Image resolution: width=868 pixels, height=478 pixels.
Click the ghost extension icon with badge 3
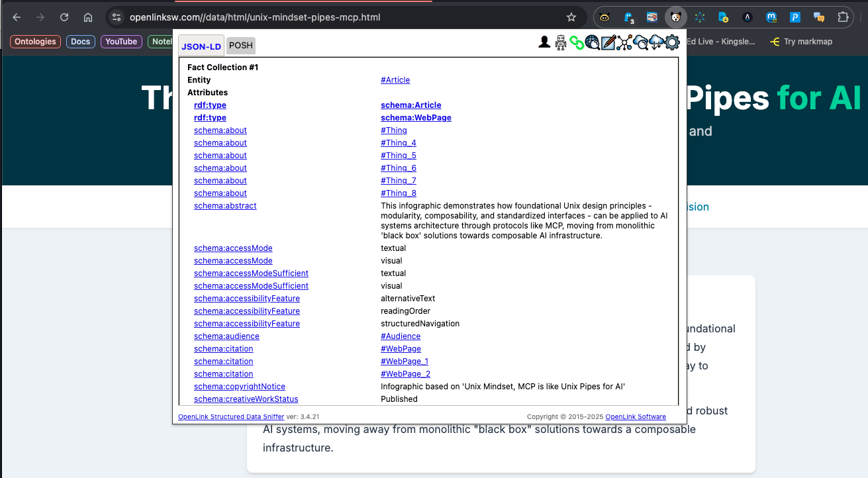point(628,18)
